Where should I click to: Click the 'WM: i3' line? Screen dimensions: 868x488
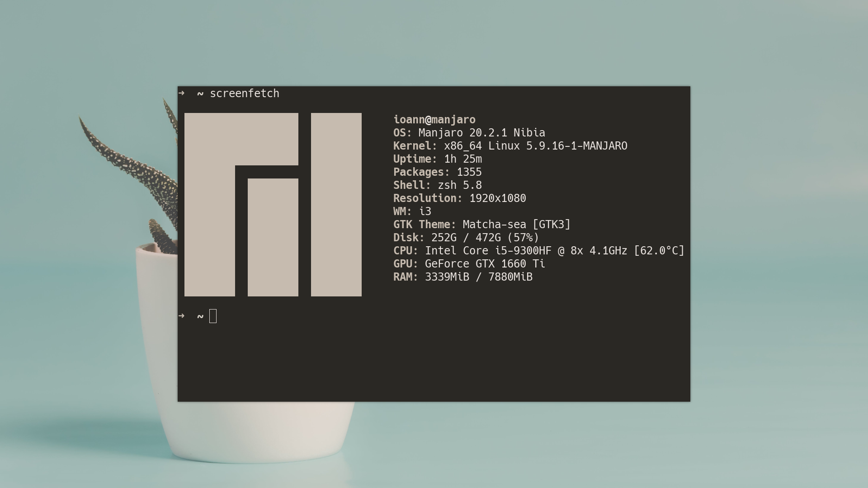[x=412, y=211]
